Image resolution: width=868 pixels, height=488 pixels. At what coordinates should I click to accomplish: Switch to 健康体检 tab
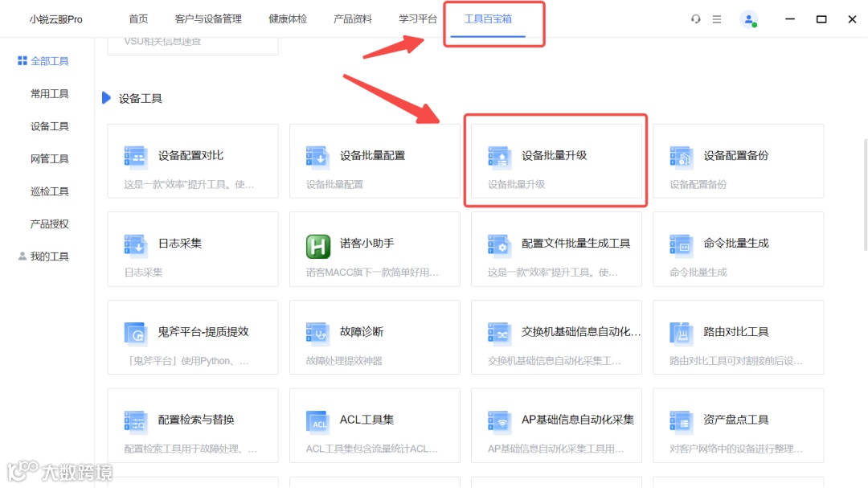click(x=288, y=18)
